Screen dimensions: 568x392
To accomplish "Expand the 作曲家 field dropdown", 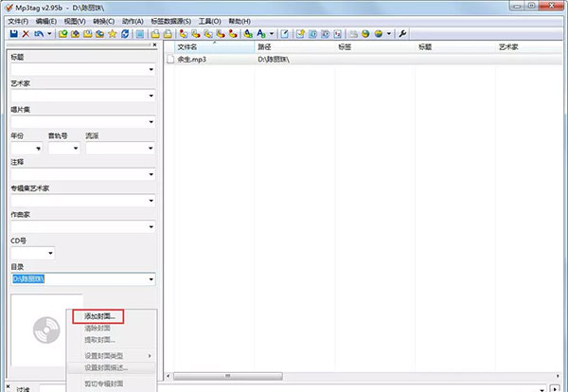I will (x=151, y=227).
